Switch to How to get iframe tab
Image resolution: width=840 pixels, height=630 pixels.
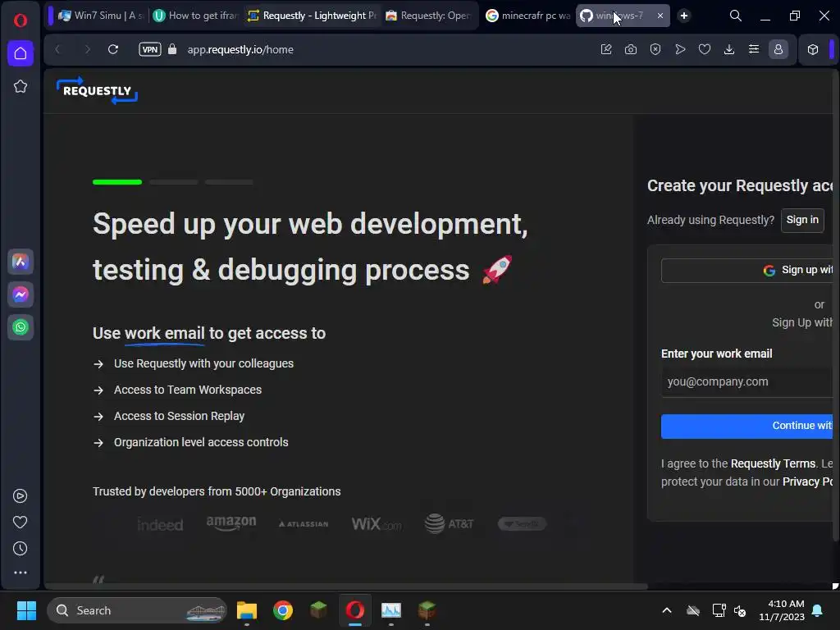point(195,16)
